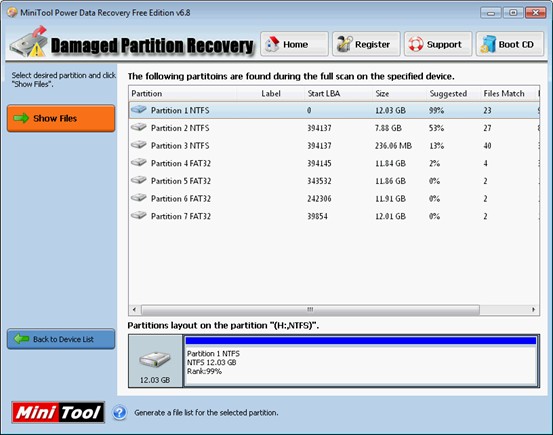Click the app icon in title bar
The height and width of the screenshot is (435, 553).
12,12
